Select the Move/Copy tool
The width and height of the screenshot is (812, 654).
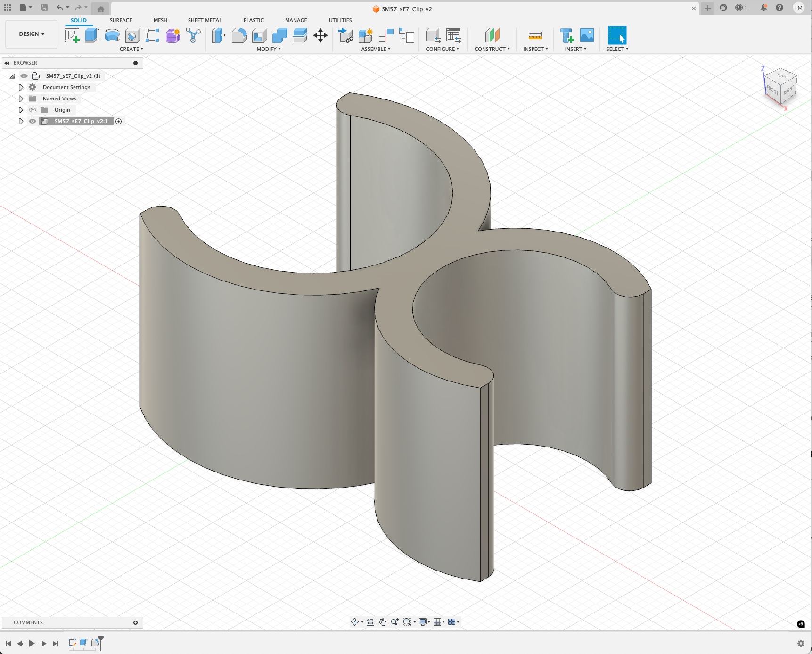click(320, 35)
